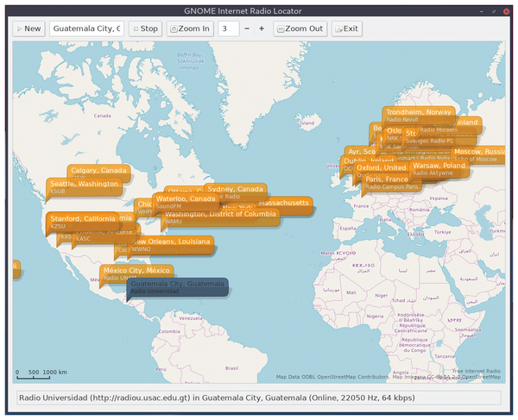Select the Washington, District of Columbia marker
518x420 pixels.
click(220, 217)
